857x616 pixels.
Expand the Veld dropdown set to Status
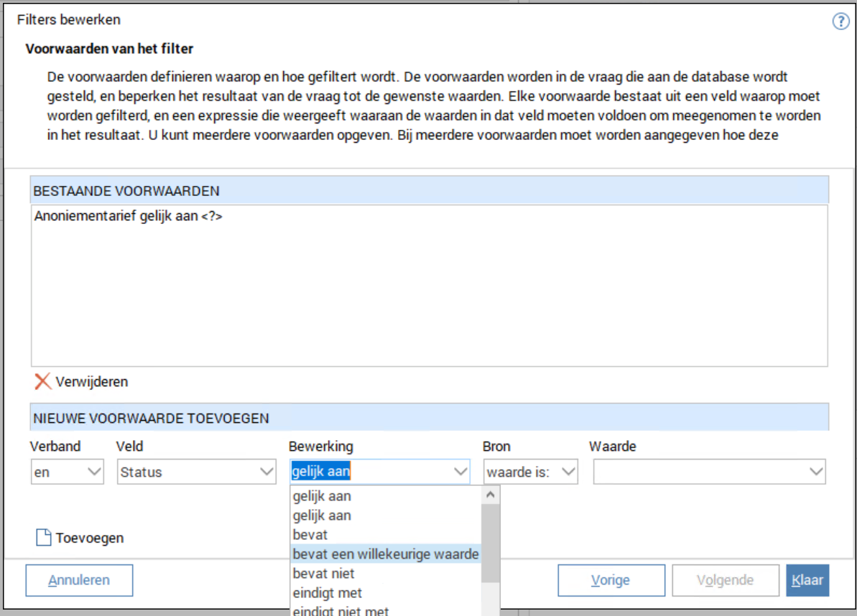(196, 472)
